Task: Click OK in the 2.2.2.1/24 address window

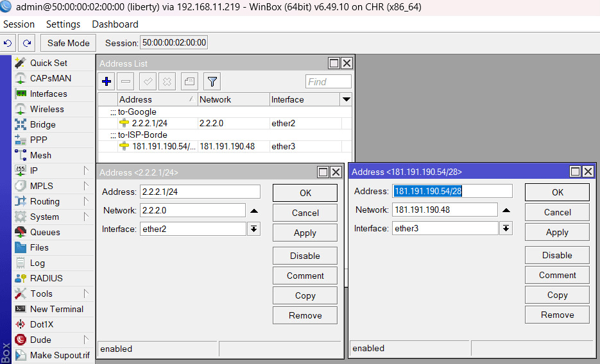Action: pos(305,193)
